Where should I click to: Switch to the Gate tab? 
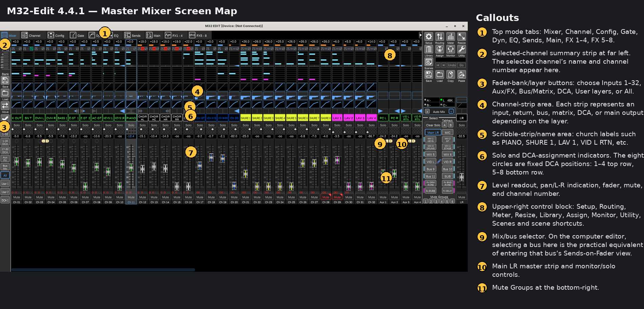pyautogui.click(x=77, y=35)
